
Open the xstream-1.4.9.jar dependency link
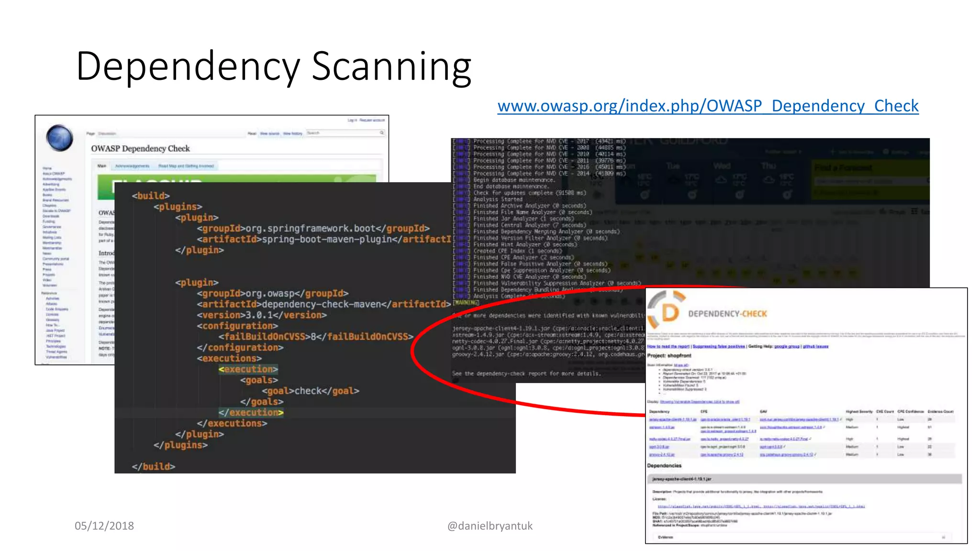click(662, 427)
